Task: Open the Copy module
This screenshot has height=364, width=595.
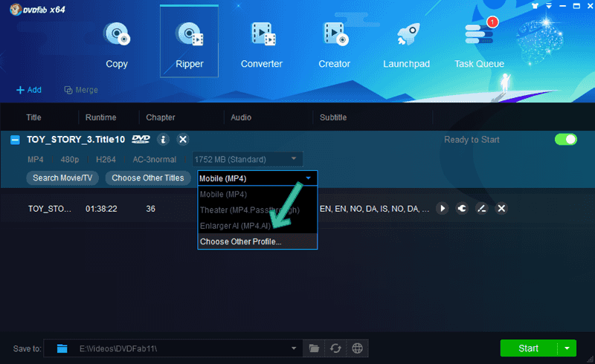Action: 117,45
